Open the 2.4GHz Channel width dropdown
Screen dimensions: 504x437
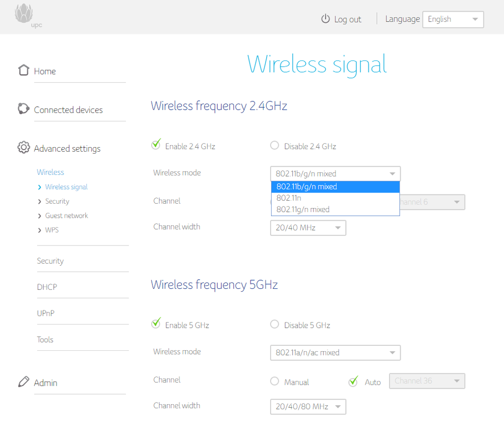click(x=308, y=228)
